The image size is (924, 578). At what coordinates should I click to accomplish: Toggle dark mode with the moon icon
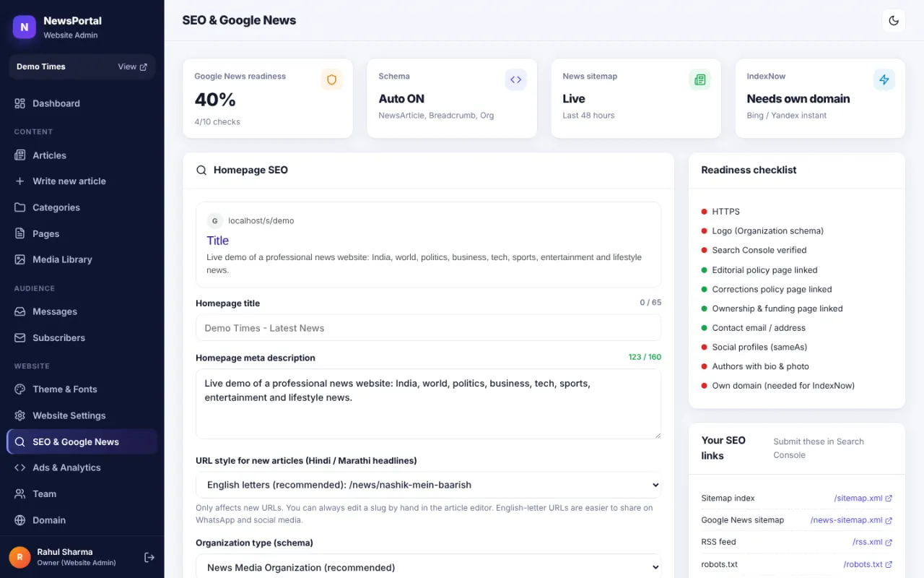tap(894, 20)
